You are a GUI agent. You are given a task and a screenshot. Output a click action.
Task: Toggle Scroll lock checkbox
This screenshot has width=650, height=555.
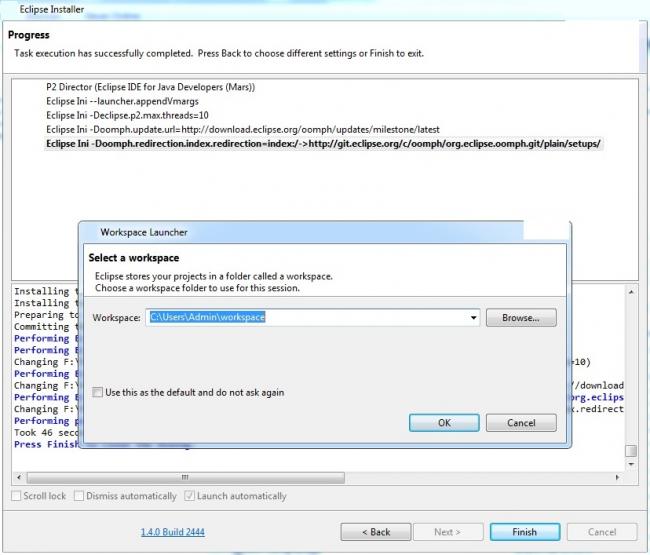coord(16,496)
